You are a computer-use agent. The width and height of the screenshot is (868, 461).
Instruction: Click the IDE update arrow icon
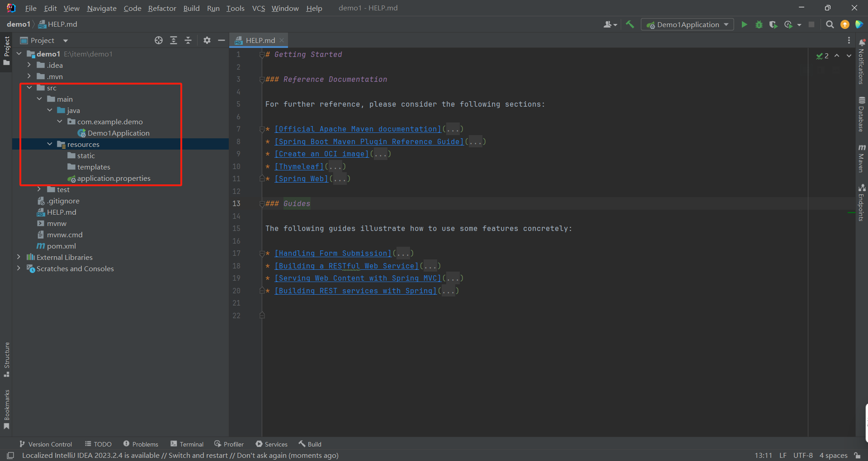click(x=844, y=24)
